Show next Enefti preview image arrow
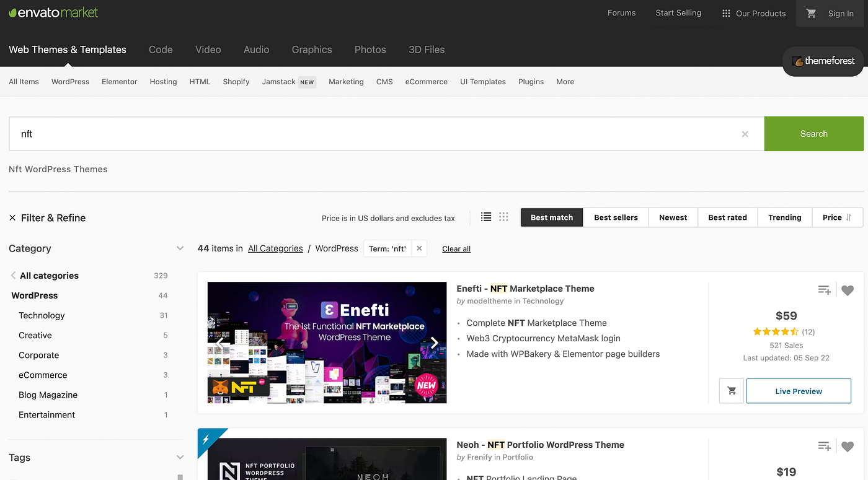868x480 pixels. (x=435, y=343)
